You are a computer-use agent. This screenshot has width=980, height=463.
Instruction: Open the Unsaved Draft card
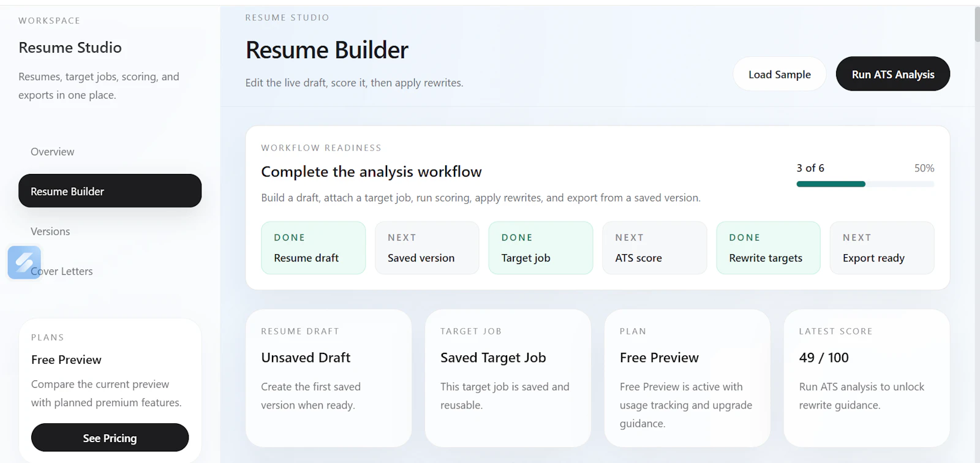328,378
